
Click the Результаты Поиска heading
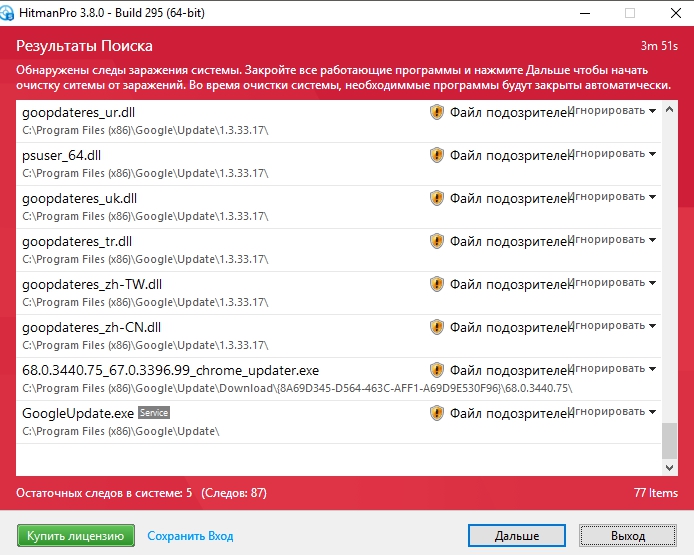click(x=84, y=46)
